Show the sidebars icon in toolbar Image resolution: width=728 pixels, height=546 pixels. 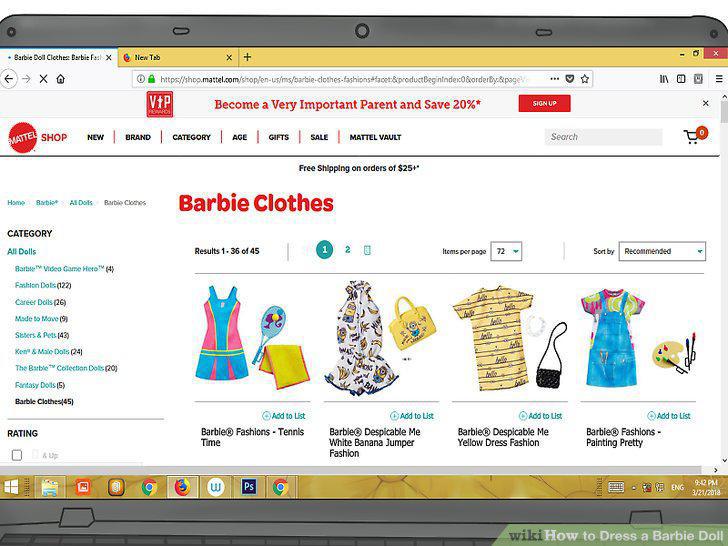point(681,79)
